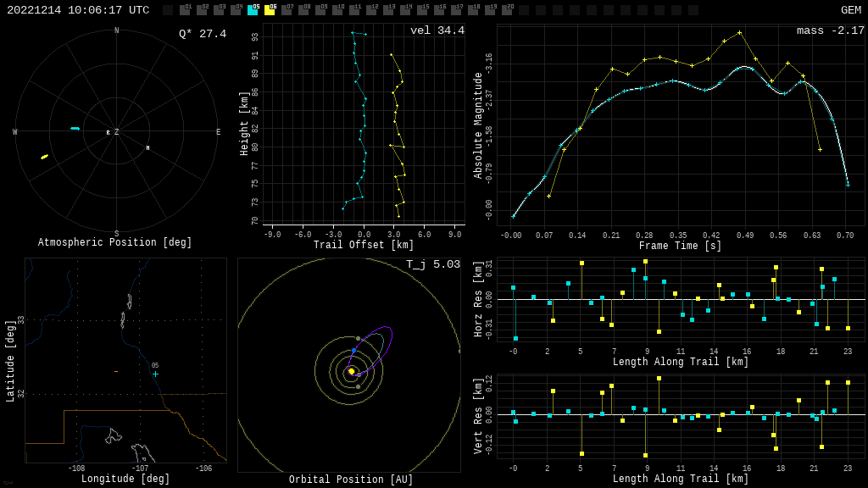Click the Orbital Position [AU] axis title
868x488 pixels.
click(x=351, y=480)
